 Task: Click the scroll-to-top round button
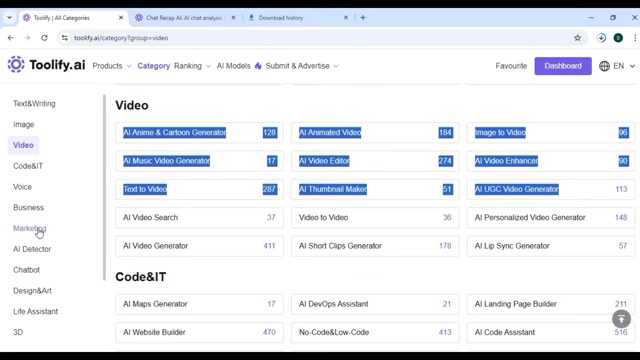coord(621,319)
